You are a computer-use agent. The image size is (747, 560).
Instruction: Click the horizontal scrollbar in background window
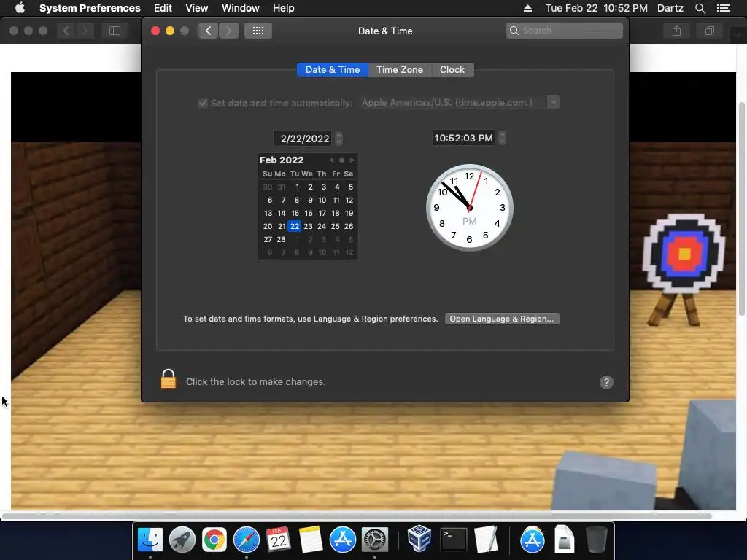(356, 516)
